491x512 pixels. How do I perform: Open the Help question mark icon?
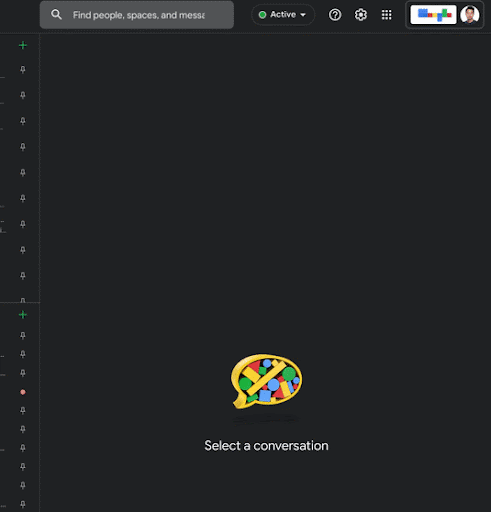335,15
